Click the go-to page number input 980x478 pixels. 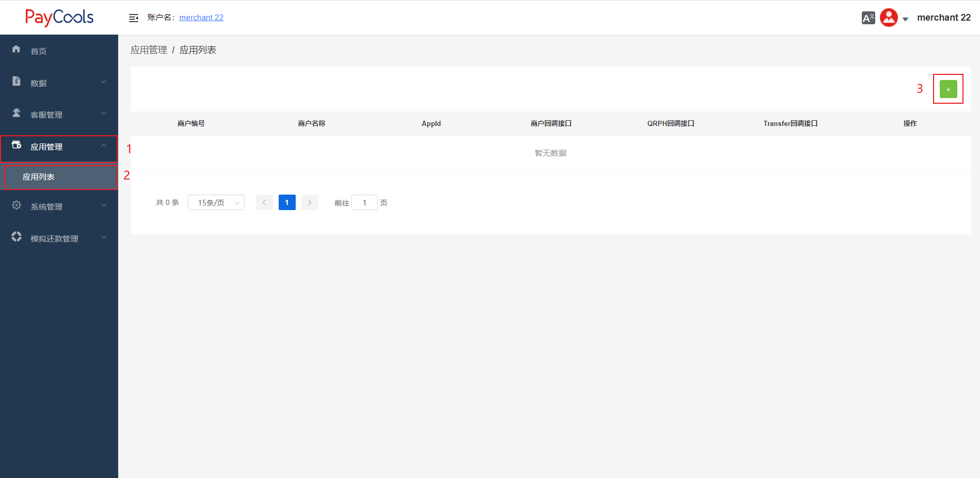tap(364, 203)
